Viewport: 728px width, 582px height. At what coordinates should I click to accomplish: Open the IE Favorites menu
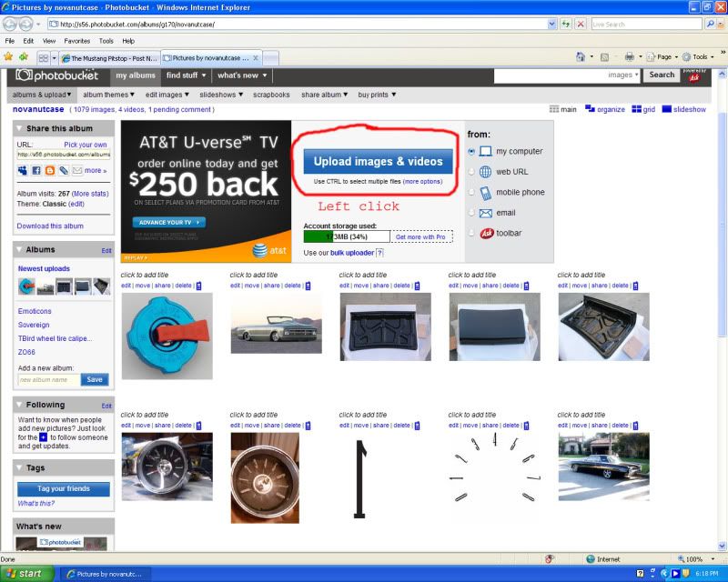[x=77, y=41]
